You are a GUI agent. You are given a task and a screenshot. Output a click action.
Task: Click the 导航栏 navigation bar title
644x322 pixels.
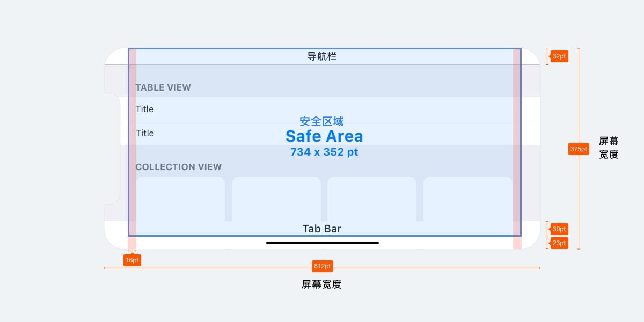pyautogui.click(x=322, y=56)
